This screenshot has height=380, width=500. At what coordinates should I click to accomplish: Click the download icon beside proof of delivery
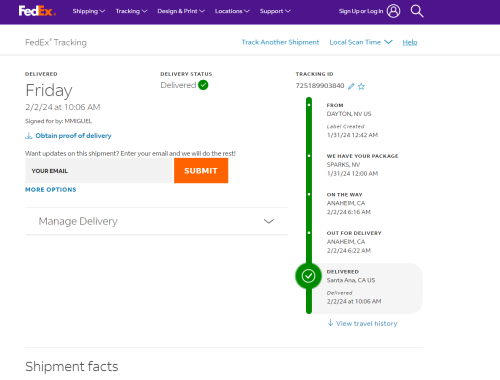[x=29, y=136]
